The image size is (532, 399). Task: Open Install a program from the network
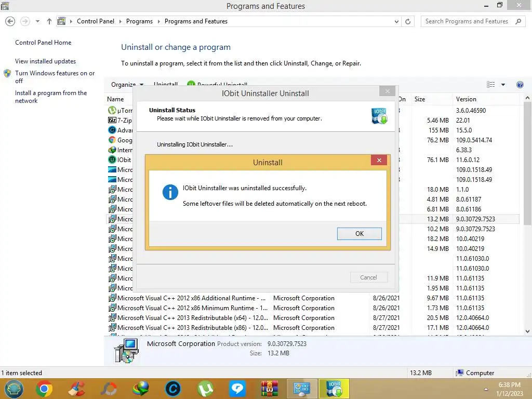pyautogui.click(x=51, y=97)
